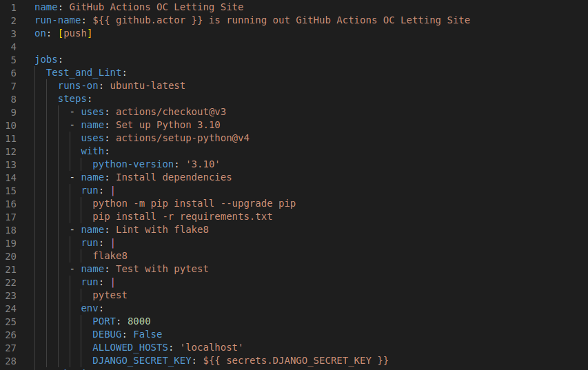
Task: Click the 'pip install -r requirements.txt' line
Action: (183, 217)
